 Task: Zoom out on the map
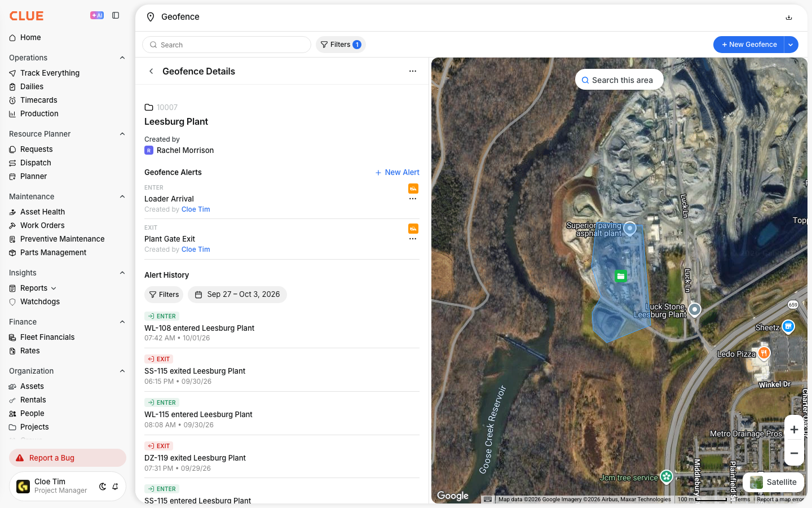click(794, 453)
